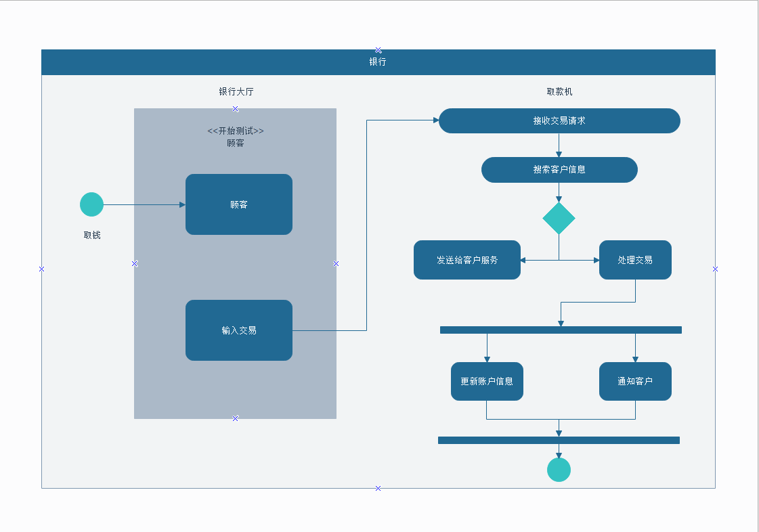
Task: Select the teal start circle above 取钱
Action: point(91,204)
